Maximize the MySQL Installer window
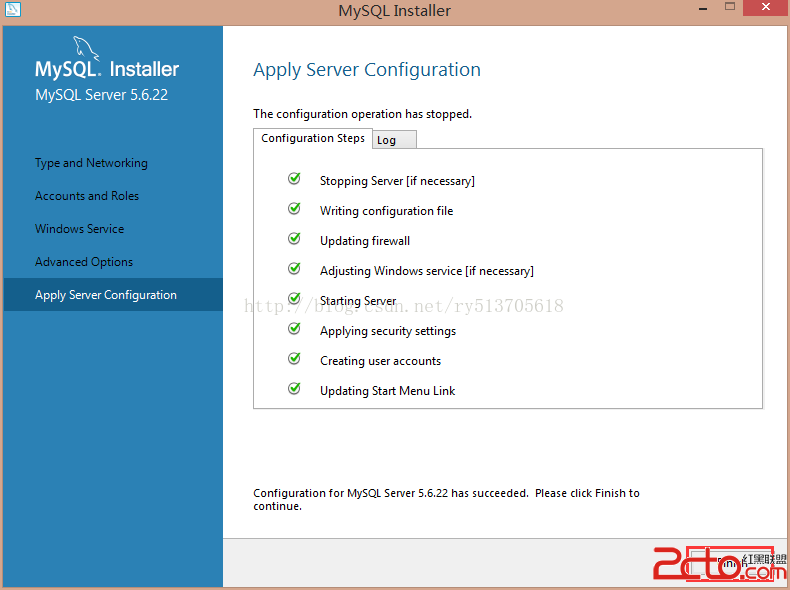790x590 pixels. 730,7
